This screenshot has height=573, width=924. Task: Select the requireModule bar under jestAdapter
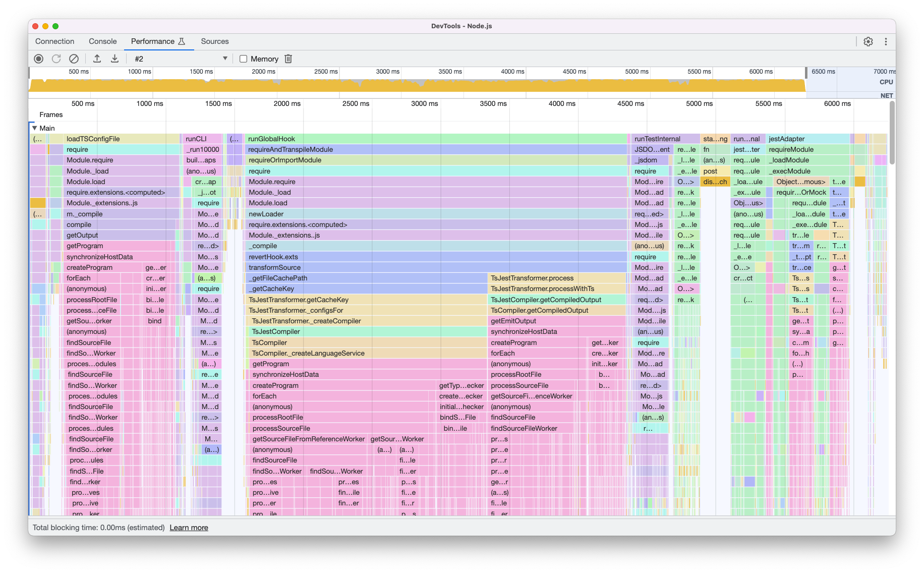point(808,149)
